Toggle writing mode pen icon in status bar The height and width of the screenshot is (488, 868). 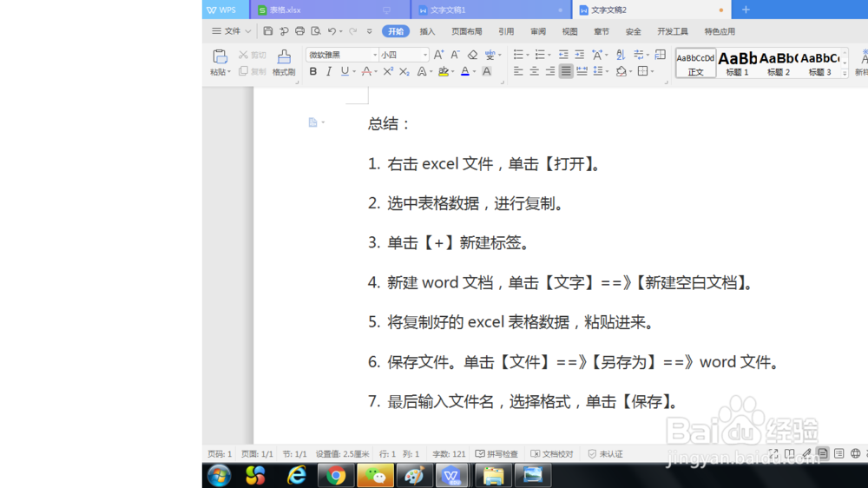tap(806, 453)
